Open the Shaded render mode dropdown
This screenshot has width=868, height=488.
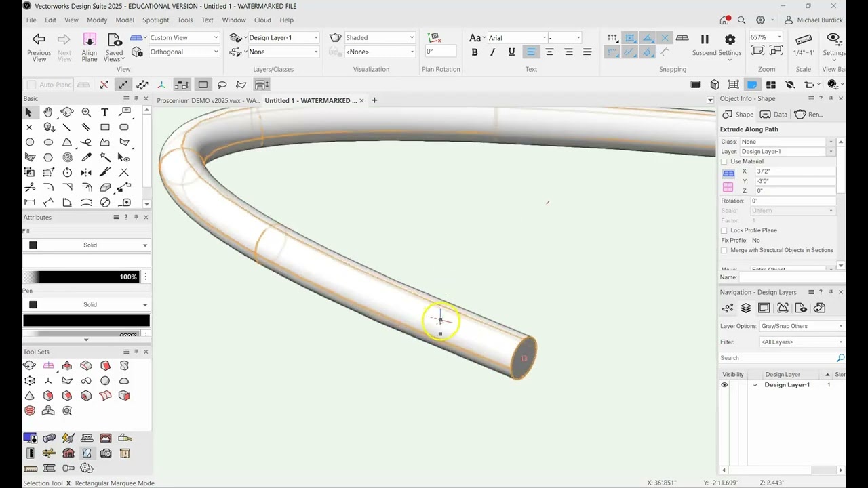coord(380,37)
